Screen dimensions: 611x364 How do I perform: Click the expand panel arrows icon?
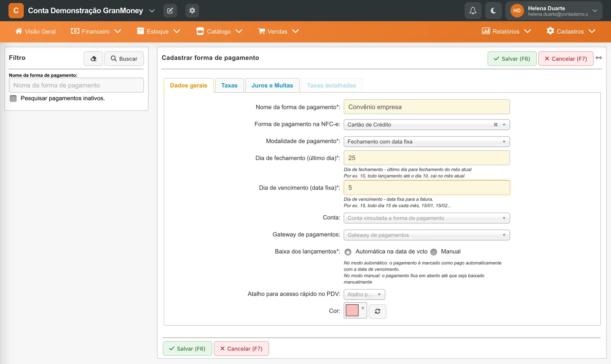[599, 58]
